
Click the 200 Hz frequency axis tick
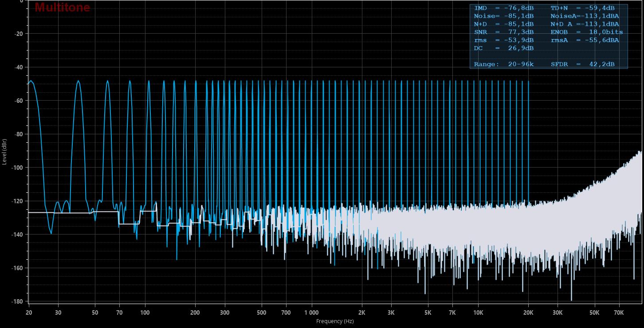click(195, 312)
